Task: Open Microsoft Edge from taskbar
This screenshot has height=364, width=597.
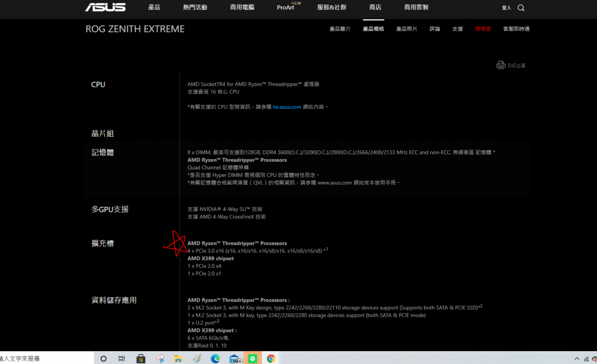Action: tap(215, 358)
